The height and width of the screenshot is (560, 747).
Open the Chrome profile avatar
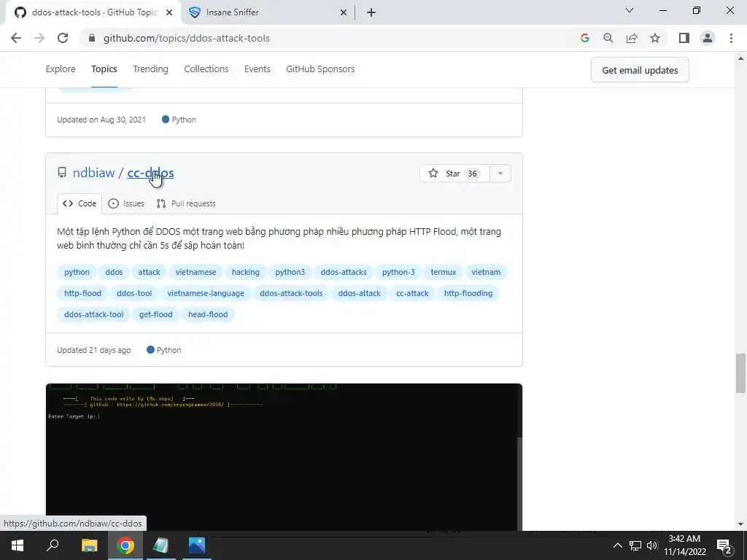coord(708,38)
